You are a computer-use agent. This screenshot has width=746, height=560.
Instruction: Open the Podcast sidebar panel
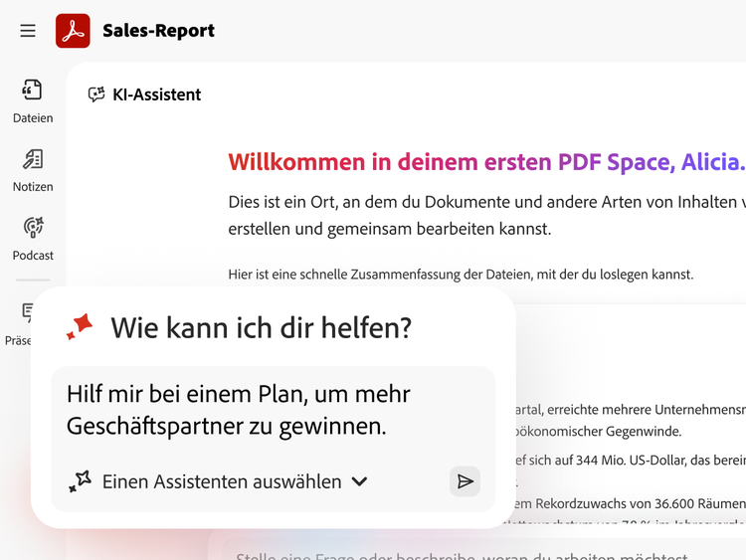click(33, 240)
